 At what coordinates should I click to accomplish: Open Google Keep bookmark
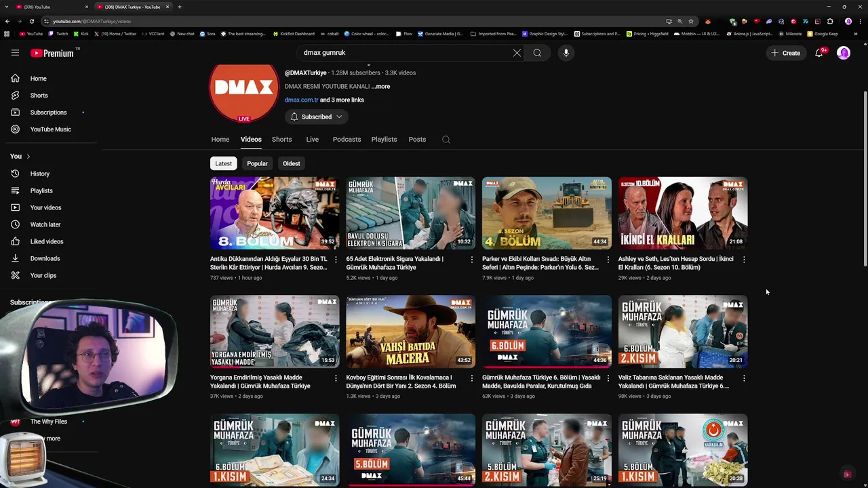coord(823,33)
